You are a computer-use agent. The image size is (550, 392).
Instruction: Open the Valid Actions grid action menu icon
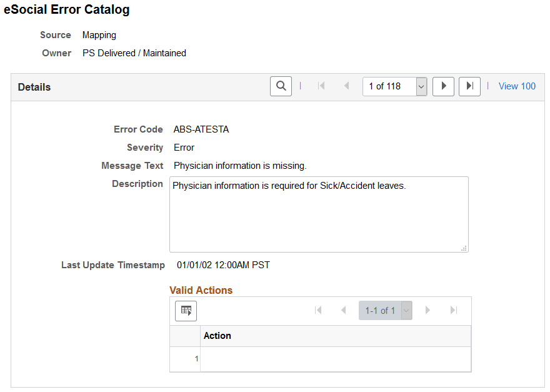186,311
